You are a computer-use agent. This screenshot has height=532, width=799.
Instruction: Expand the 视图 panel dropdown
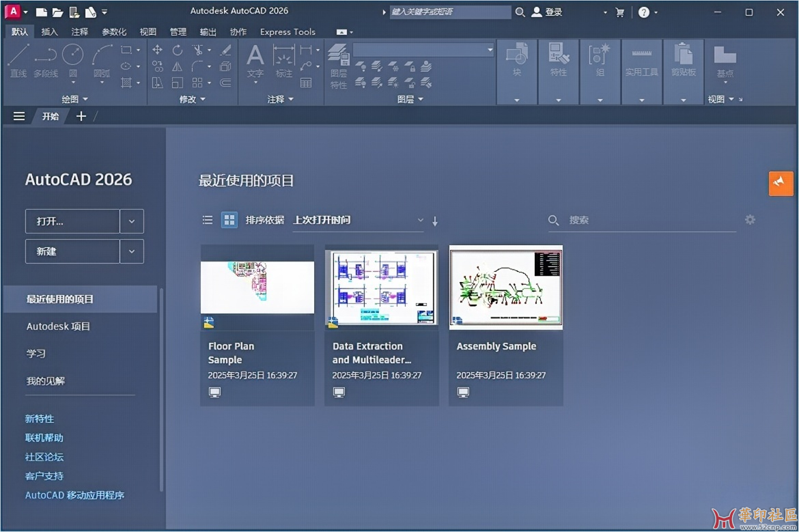(x=720, y=99)
